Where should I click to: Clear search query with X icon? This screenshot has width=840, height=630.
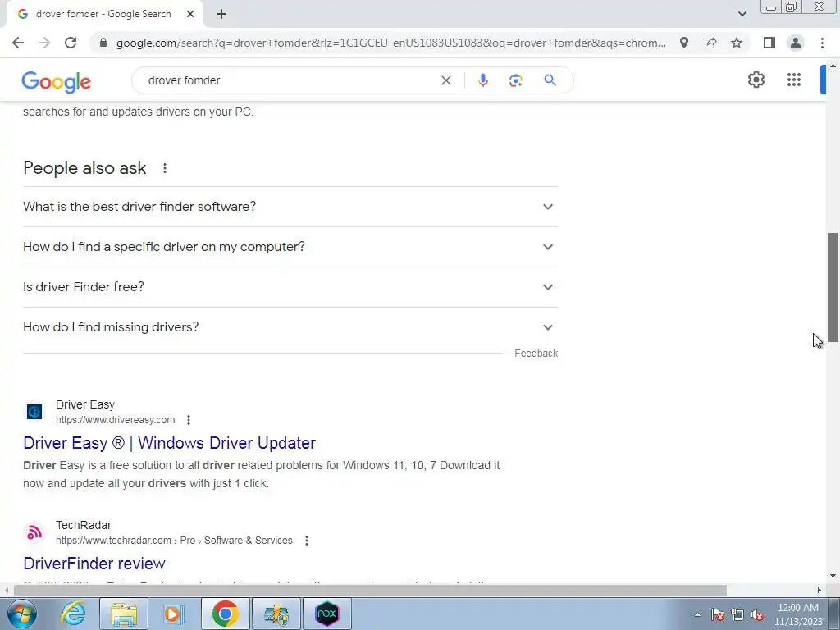445,80
